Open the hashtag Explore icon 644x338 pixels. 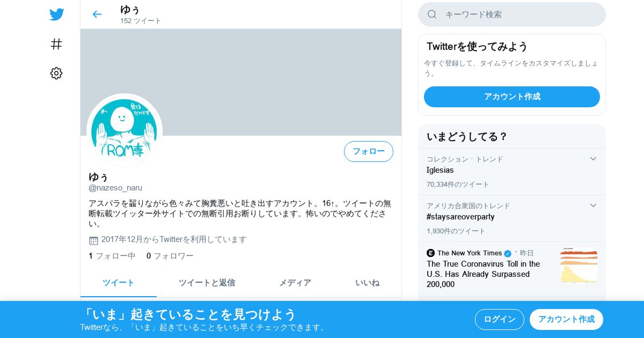tap(56, 44)
